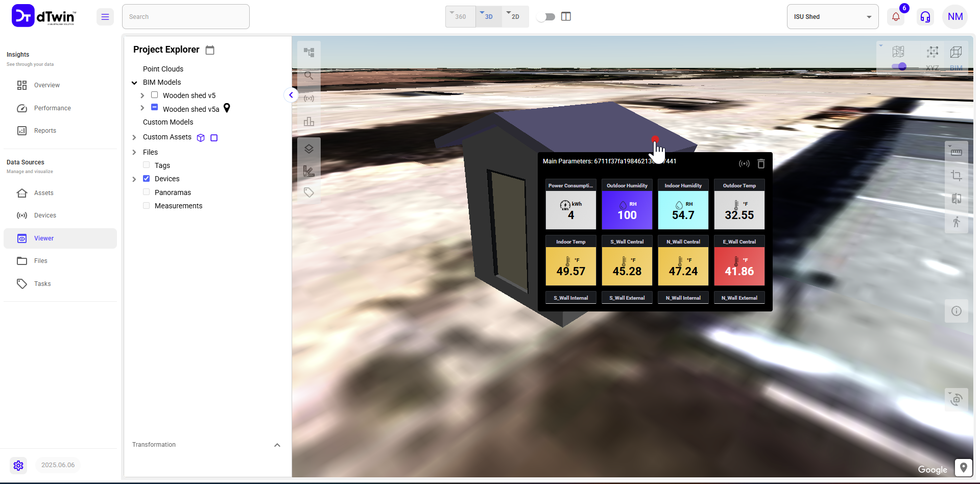Toggle the switch beside split view
Viewport: 980px width, 484px height.
[x=546, y=17]
